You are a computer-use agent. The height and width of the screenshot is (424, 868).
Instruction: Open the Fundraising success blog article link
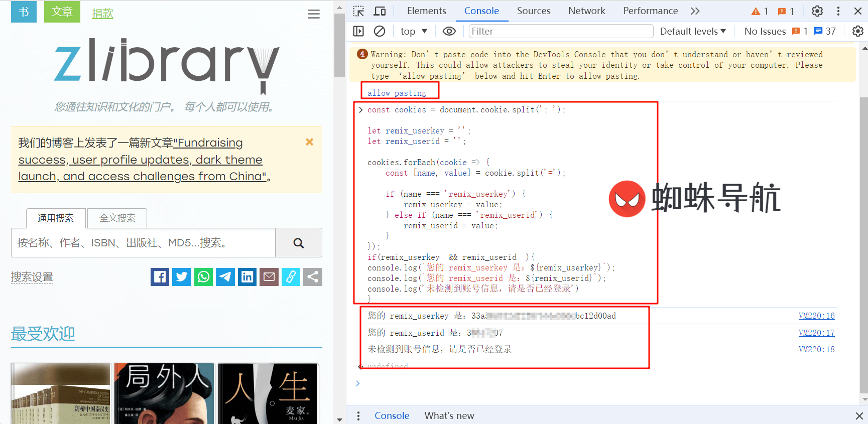coord(143,160)
